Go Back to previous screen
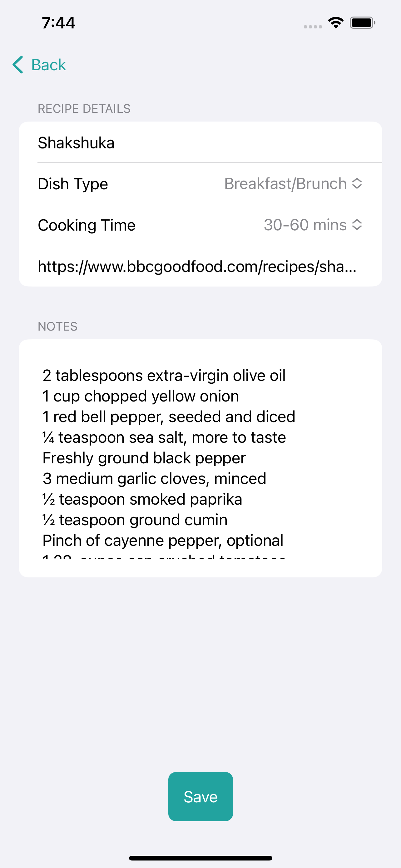The height and width of the screenshot is (868, 401). 39,65
